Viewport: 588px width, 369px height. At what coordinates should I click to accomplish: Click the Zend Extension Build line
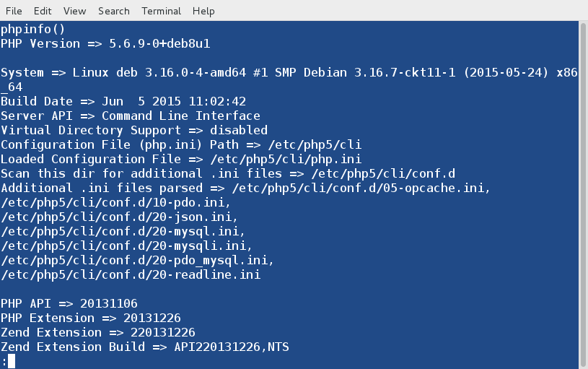(x=144, y=347)
